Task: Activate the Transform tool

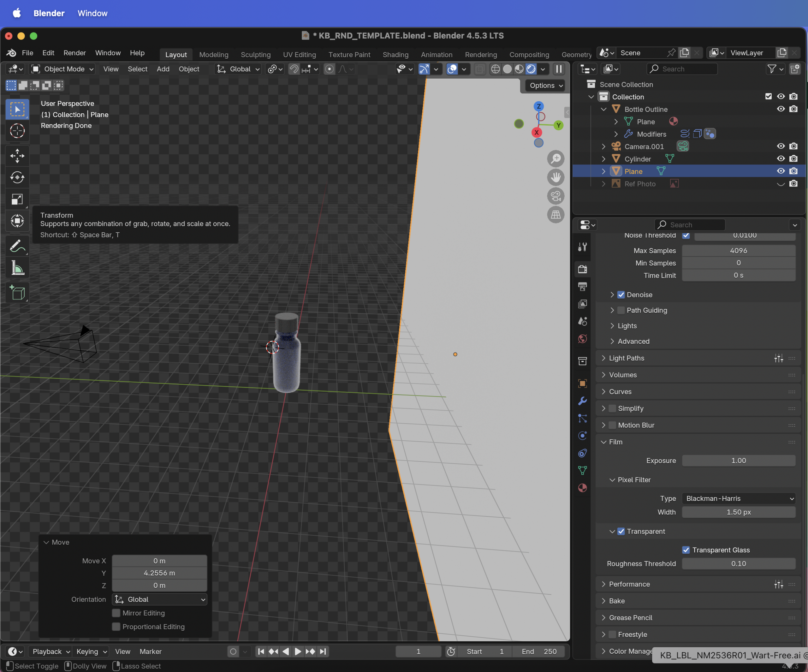Action: pos(17,221)
